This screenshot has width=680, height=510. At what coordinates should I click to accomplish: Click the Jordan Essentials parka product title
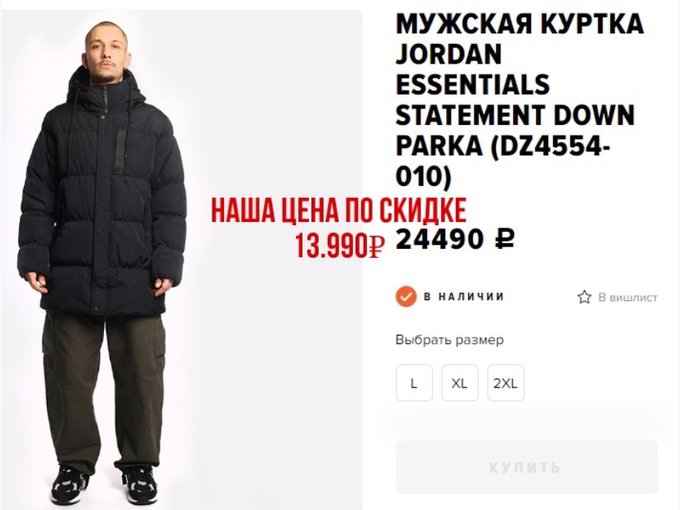tap(519, 100)
